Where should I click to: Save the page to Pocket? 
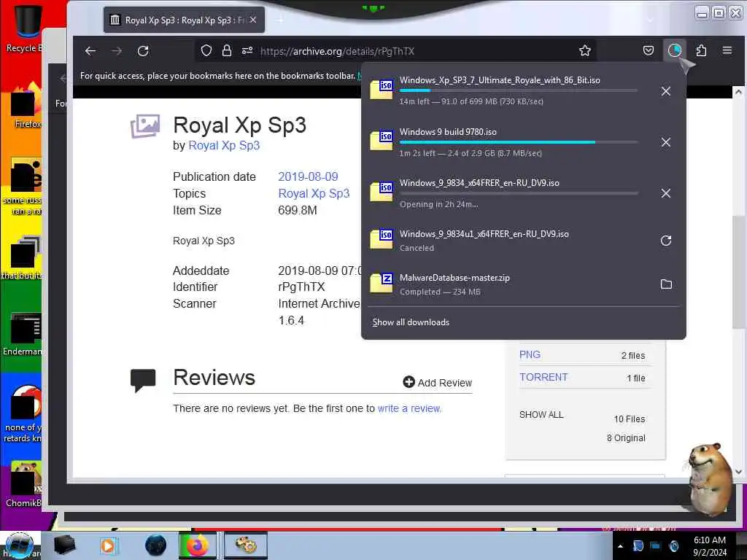tap(649, 51)
